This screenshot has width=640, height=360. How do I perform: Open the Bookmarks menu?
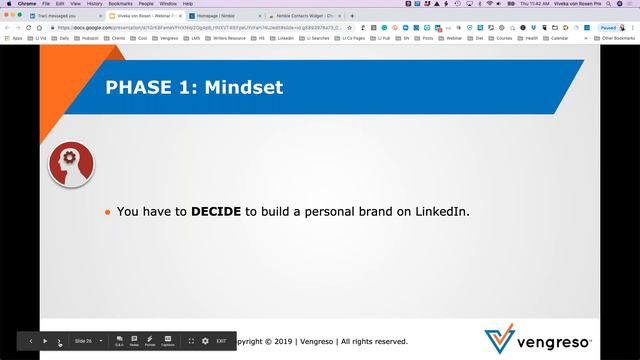click(120, 4)
